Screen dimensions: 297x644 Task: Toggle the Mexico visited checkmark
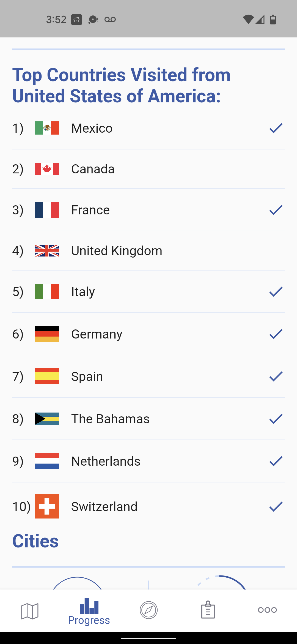[x=276, y=128]
